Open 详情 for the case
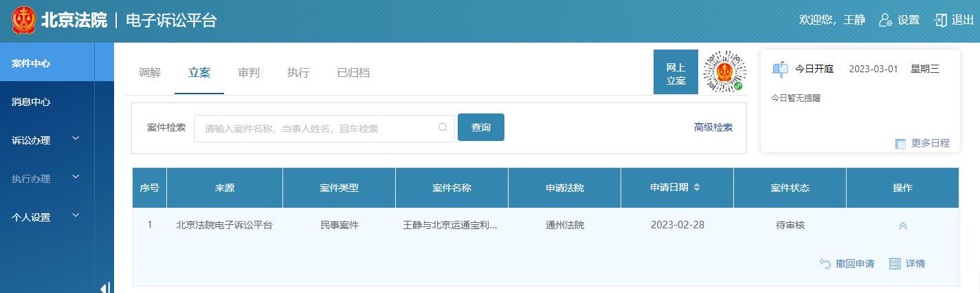 click(x=915, y=263)
